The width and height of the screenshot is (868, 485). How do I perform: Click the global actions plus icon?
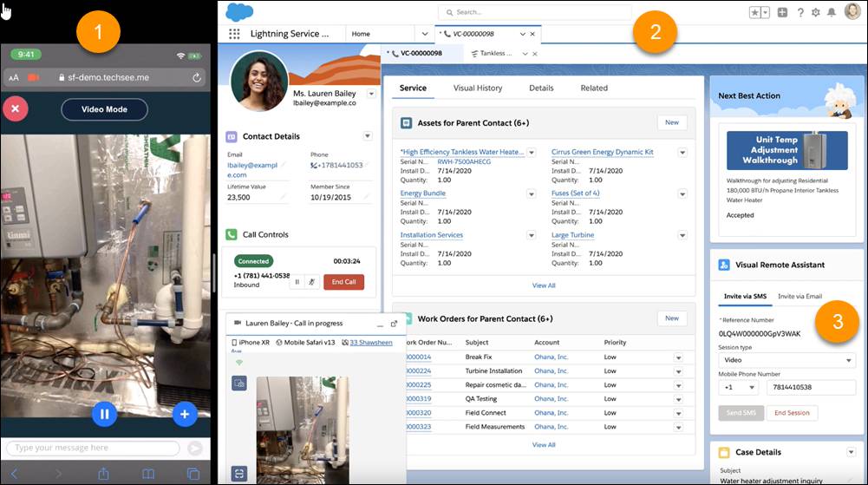(782, 12)
